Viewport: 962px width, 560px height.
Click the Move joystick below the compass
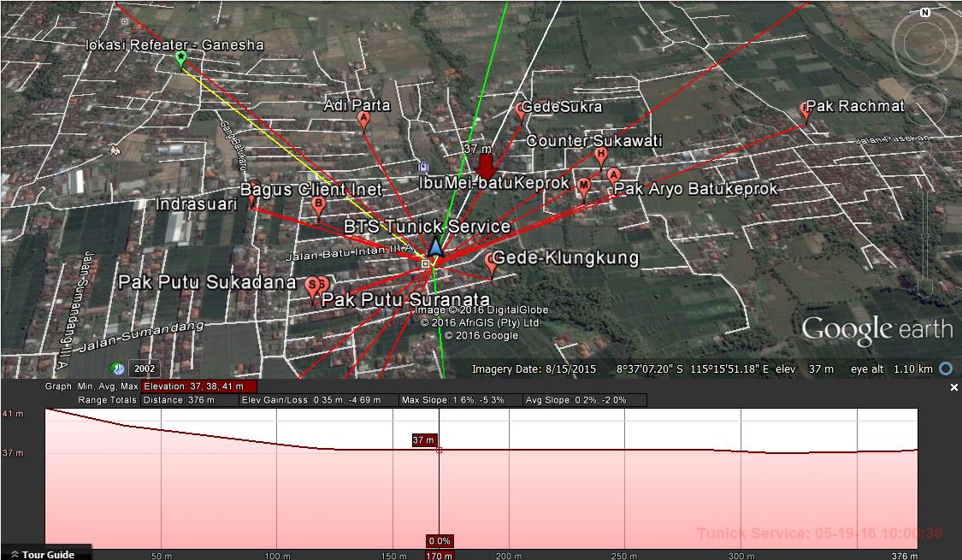pyautogui.click(x=924, y=105)
